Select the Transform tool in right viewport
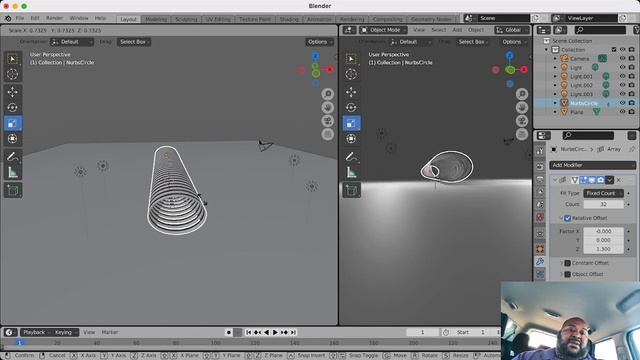The height and width of the screenshot is (360, 640). coord(351,139)
